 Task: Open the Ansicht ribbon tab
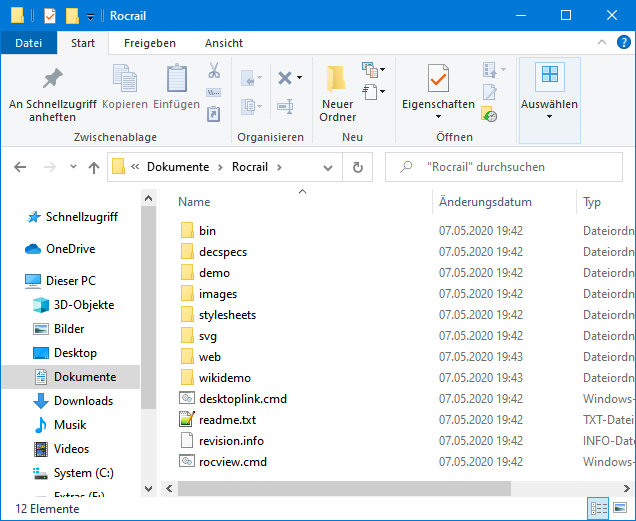point(223,43)
